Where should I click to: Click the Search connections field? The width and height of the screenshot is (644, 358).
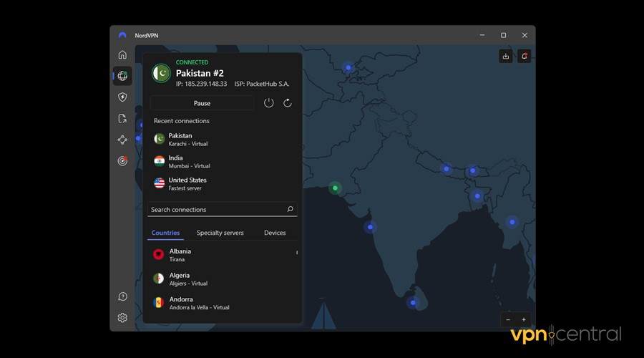coord(223,209)
